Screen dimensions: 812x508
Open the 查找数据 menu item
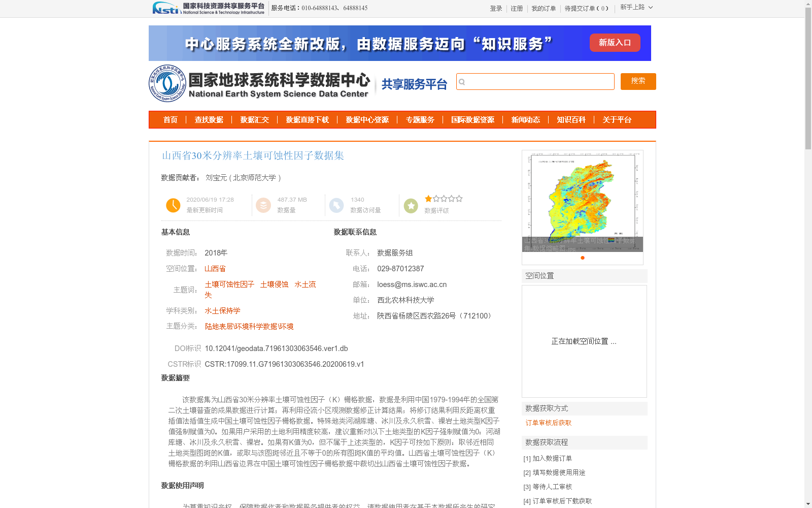(209, 120)
